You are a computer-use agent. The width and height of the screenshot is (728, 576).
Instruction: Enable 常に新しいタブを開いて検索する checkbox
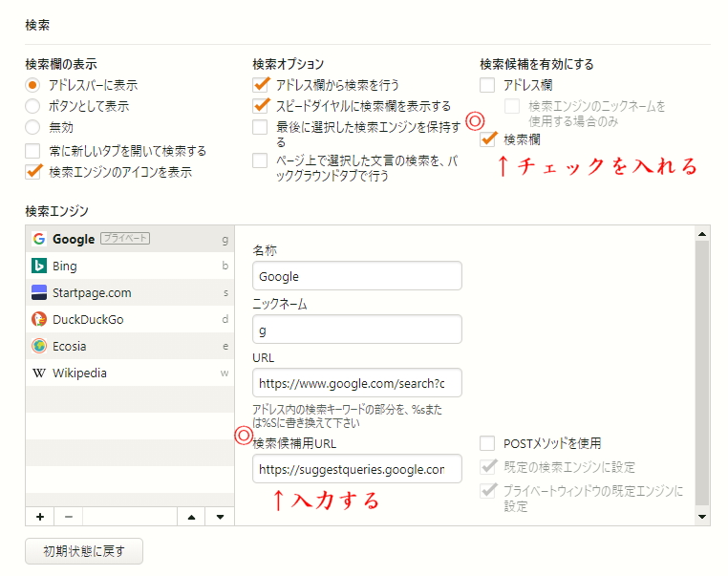pos(33,151)
